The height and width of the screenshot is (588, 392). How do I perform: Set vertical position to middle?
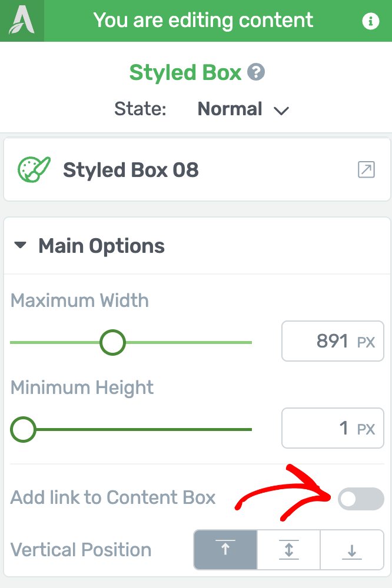click(x=289, y=550)
